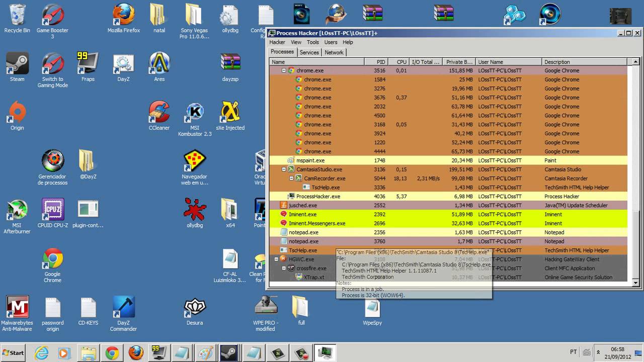Select the WPE PRO - modified icon
Image resolution: width=644 pixels, height=362 pixels.
(265, 314)
